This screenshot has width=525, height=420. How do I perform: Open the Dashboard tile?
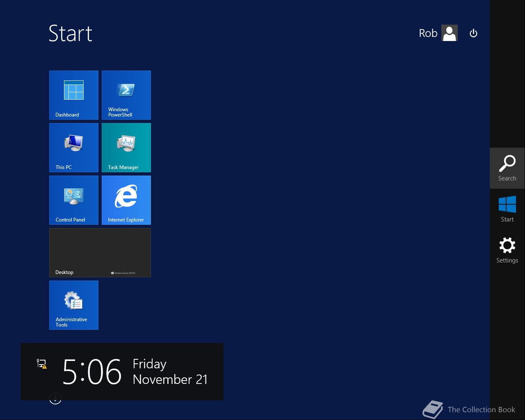[x=74, y=95]
